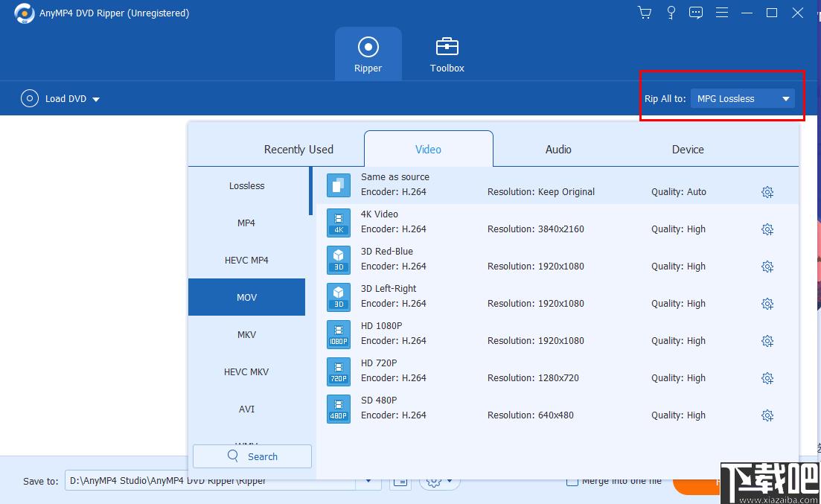Choose the 3D Left-Right profile

click(558, 297)
